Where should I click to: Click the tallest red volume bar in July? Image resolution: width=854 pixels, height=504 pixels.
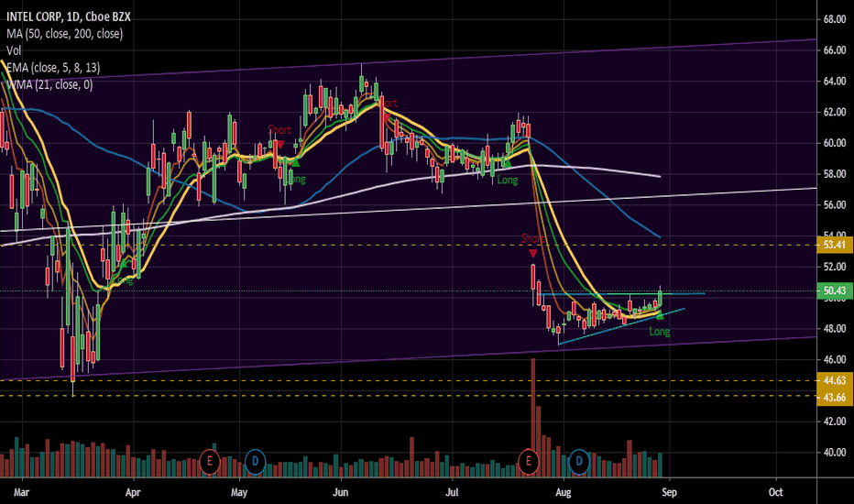(533, 417)
